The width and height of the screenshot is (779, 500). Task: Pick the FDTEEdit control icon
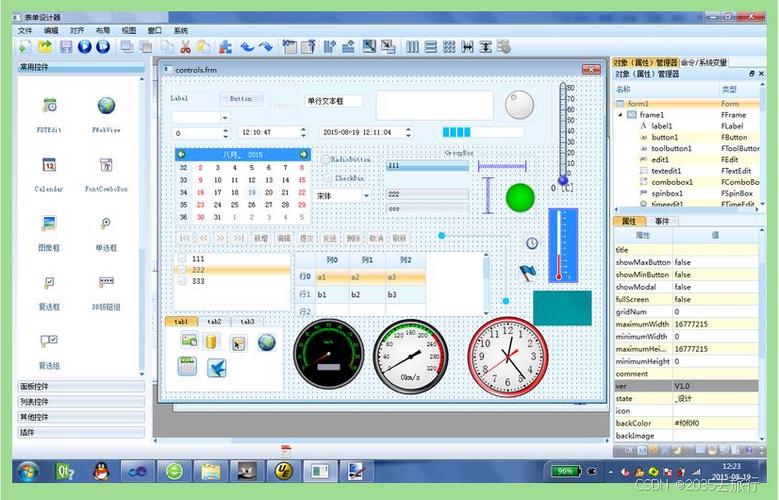[x=49, y=106]
